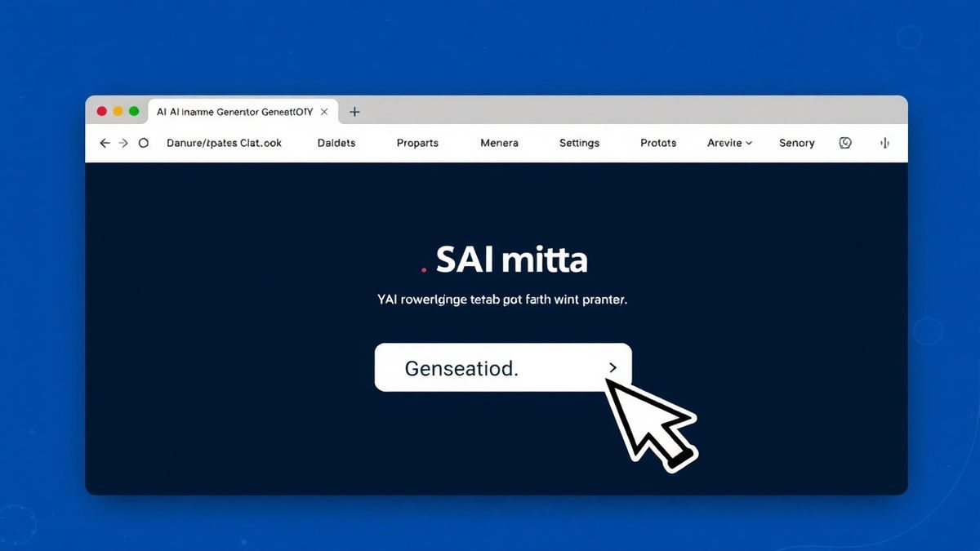Open the Settings menu item
The width and height of the screenshot is (980, 551).
coord(579,143)
